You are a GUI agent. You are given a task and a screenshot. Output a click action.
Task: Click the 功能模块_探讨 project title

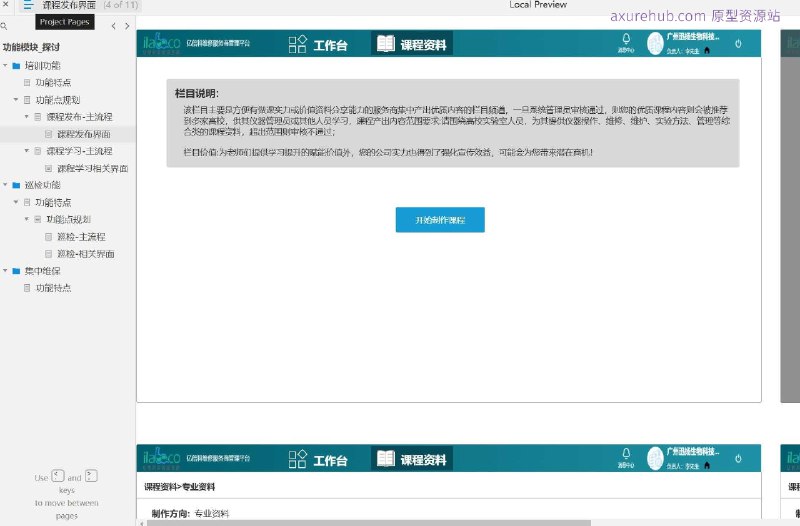point(31,47)
